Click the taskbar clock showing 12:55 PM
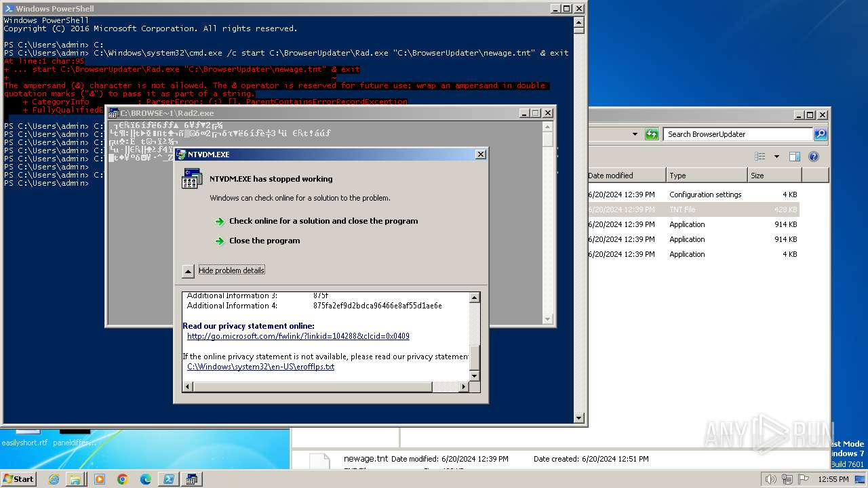 pos(833,479)
